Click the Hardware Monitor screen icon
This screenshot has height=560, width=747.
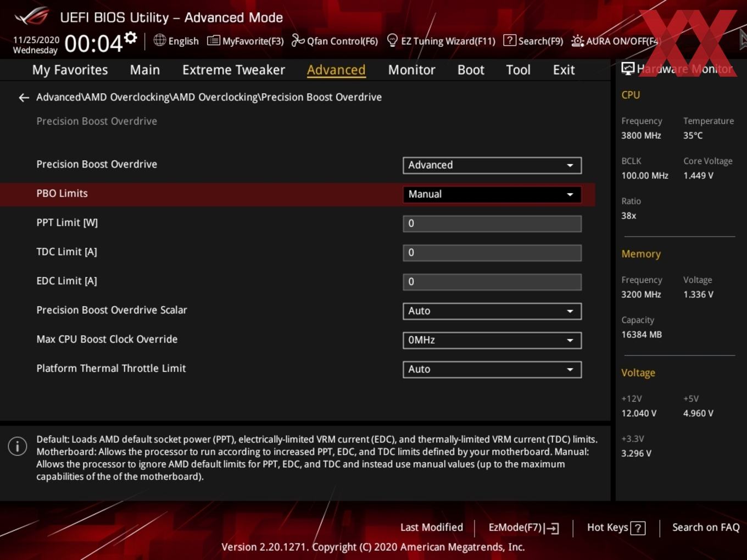point(628,69)
